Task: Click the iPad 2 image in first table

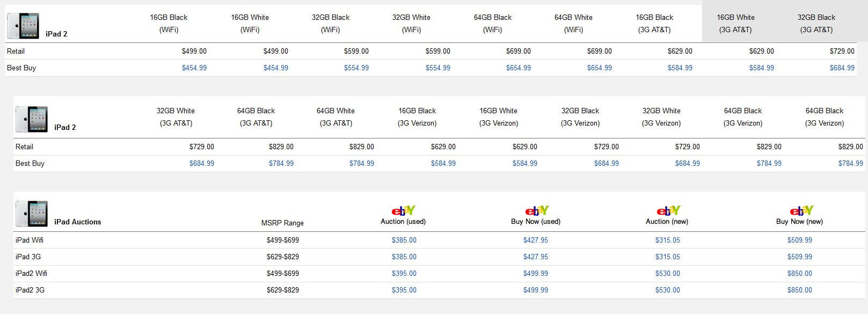Action: point(23,26)
